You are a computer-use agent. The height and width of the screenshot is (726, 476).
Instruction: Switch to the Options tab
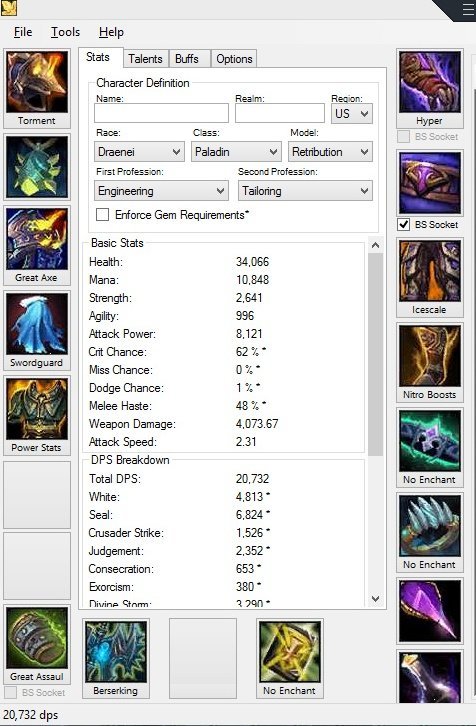(234, 59)
